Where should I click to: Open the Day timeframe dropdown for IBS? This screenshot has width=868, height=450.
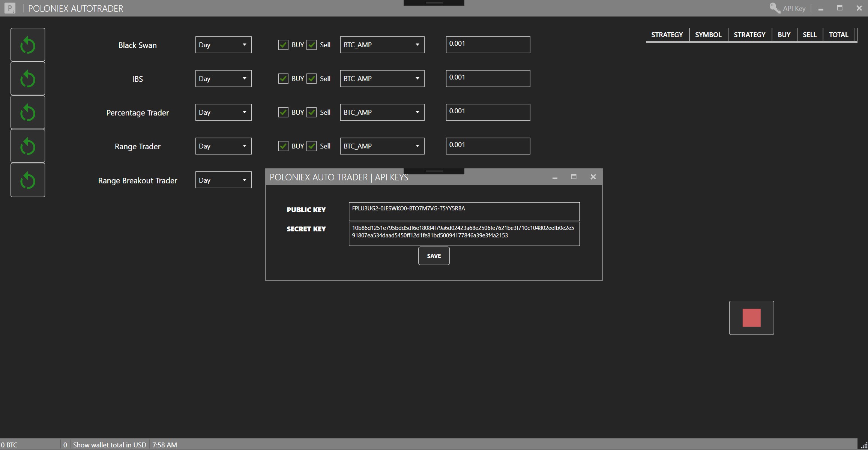pyautogui.click(x=223, y=78)
